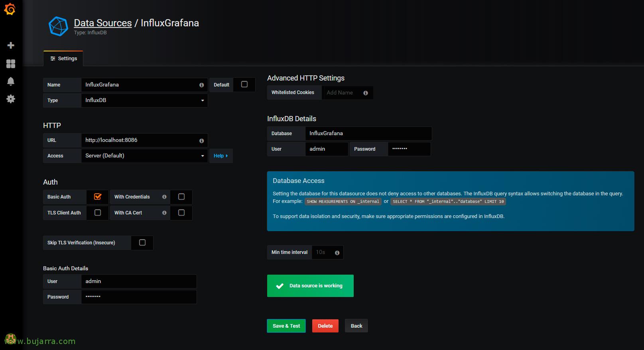Screen dimensions: 644x350
Task: Open the Create plus menu in sidebar
Action: point(11,45)
